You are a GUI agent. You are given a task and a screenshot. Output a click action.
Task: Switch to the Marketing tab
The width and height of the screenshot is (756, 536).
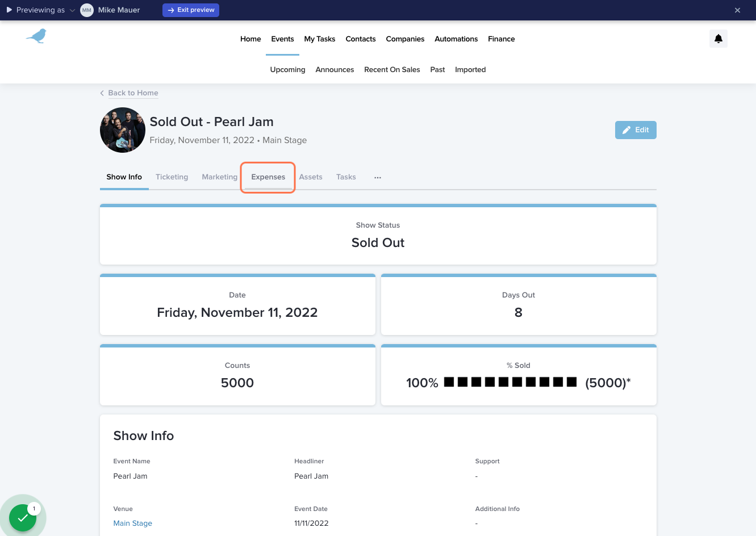click(219, 177)
